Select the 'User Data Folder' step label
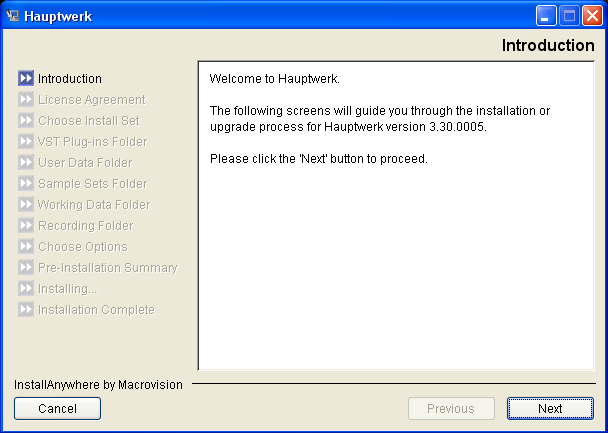The width and height of the screenshot is (608, 433). pyautogui.click(x=85, y=162)
